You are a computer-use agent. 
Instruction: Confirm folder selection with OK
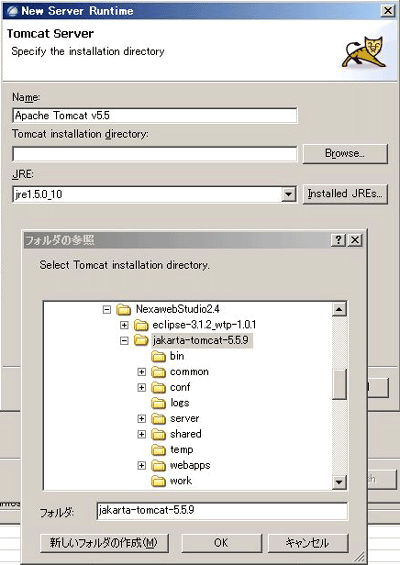(221, 543)
